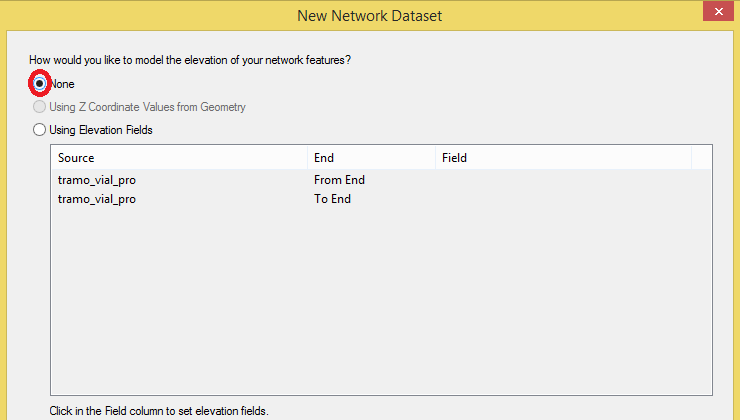Screen dimensions: 740x420
Task: Select tramo_vial_pro in the From End row
Action: (x=97, y=180)
